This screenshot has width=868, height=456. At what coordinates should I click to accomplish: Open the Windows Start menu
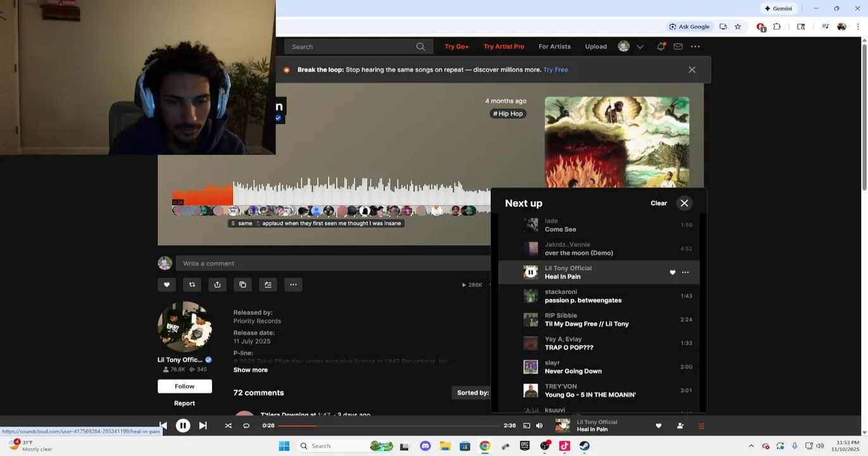point(284,446)
